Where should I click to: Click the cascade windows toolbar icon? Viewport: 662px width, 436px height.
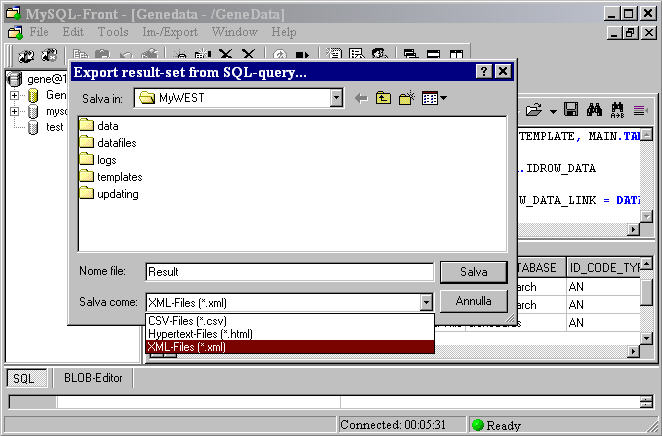pyautogui.click(x=410, y=54)
